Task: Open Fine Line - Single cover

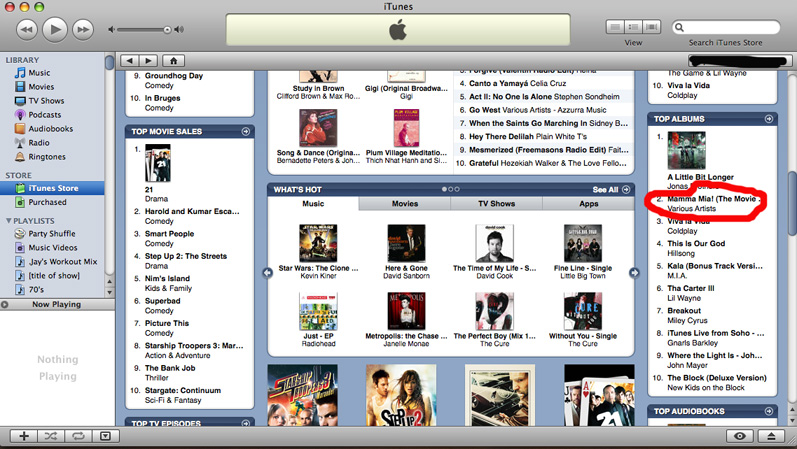Action: (583, 244)
